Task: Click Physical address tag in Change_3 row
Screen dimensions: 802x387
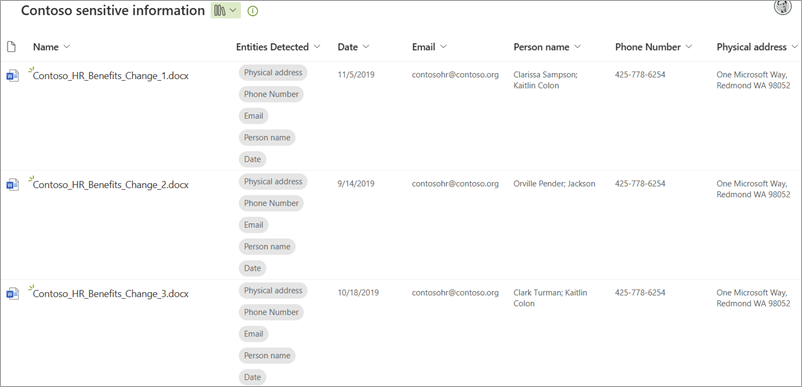Action: click(x=273, y=290)
